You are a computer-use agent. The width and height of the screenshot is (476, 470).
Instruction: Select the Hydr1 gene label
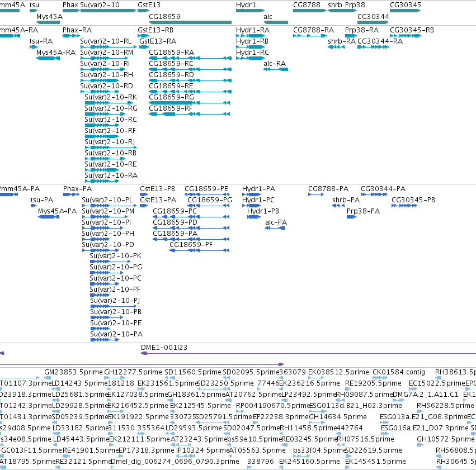tap(246, 5)
